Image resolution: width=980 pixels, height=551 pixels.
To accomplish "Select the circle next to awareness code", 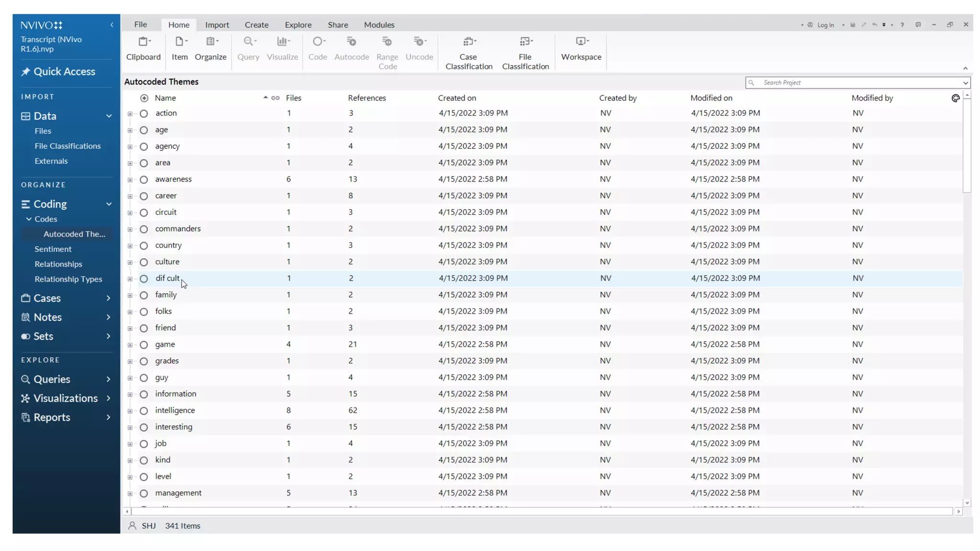I will [x=144, y=179].
